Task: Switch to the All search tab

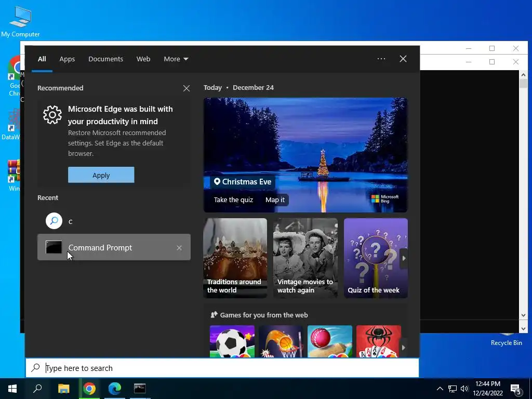Action: point(42,59)
